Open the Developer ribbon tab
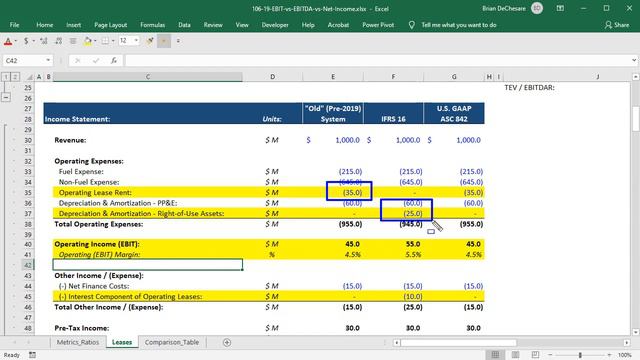This screenshot has width=640, height=360. (x=275, y=25)
